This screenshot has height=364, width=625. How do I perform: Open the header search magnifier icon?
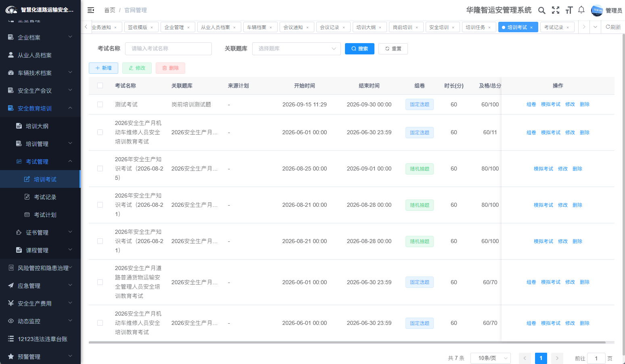(542, 10)
